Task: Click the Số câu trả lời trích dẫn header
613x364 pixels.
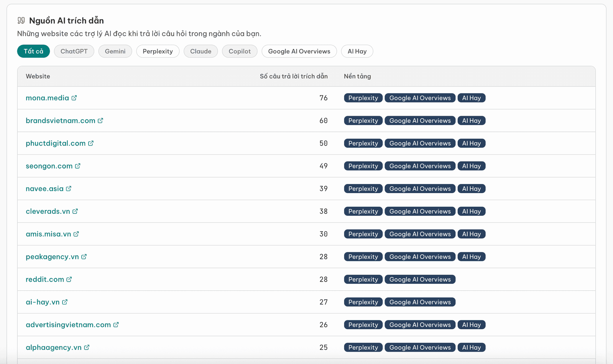Action: click(x=294, y=76)
